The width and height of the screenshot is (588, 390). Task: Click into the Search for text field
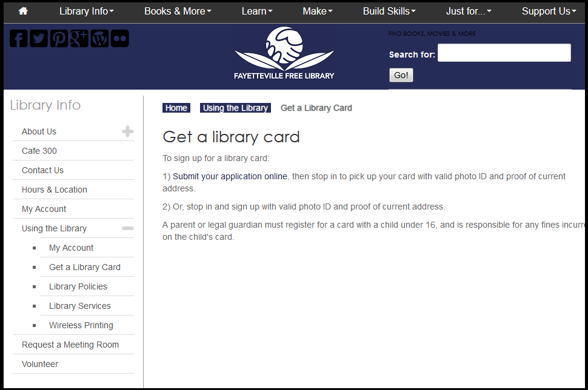504,53
